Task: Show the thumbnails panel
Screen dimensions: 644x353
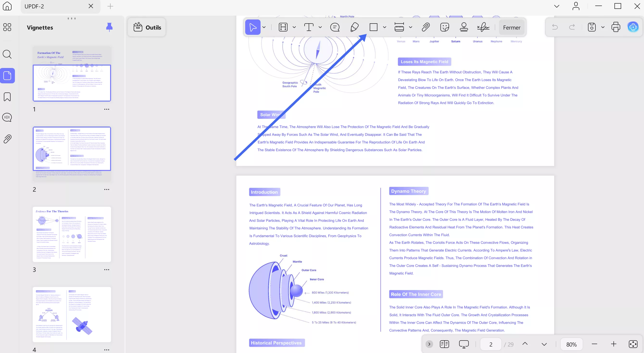Action: pyautogui.click(x=7, y=75)
